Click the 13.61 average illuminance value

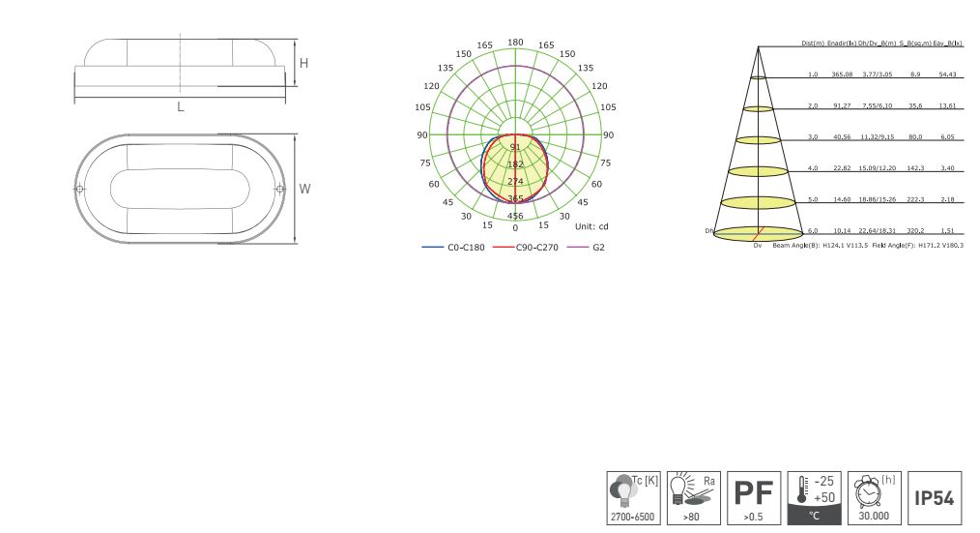pyautogui.click(x=947, y=105)
